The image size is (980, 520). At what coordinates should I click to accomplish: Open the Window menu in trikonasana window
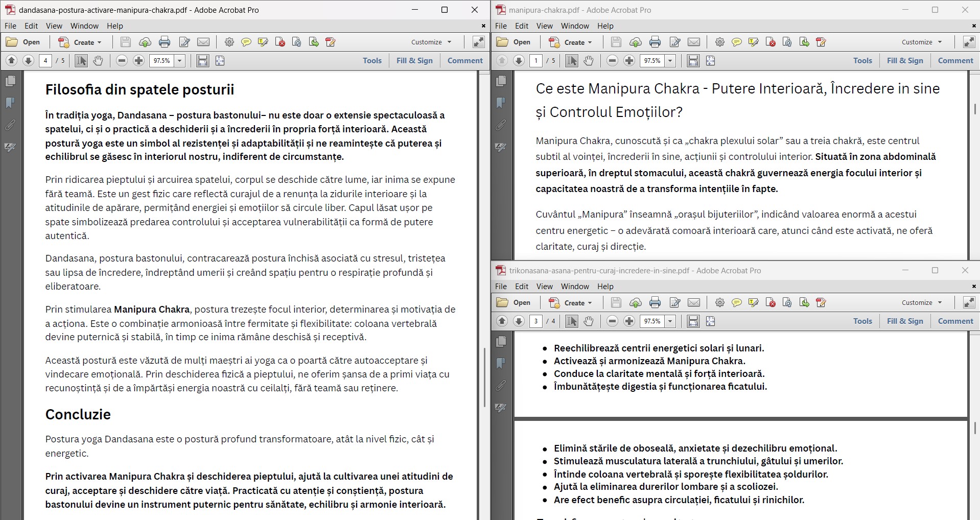575,287
